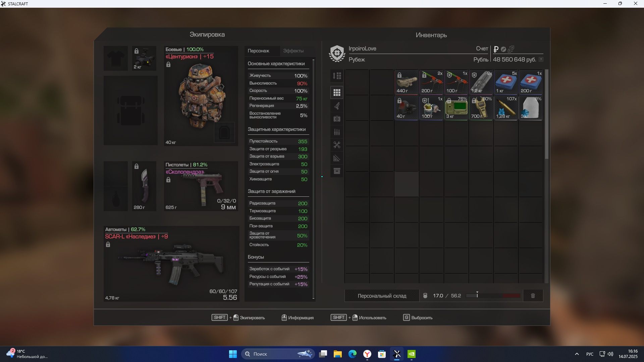Screen dimensions: 644x362
Task: Click the player name IrpoiroLove
Action: pyautogui.click(x=362, y=49)
